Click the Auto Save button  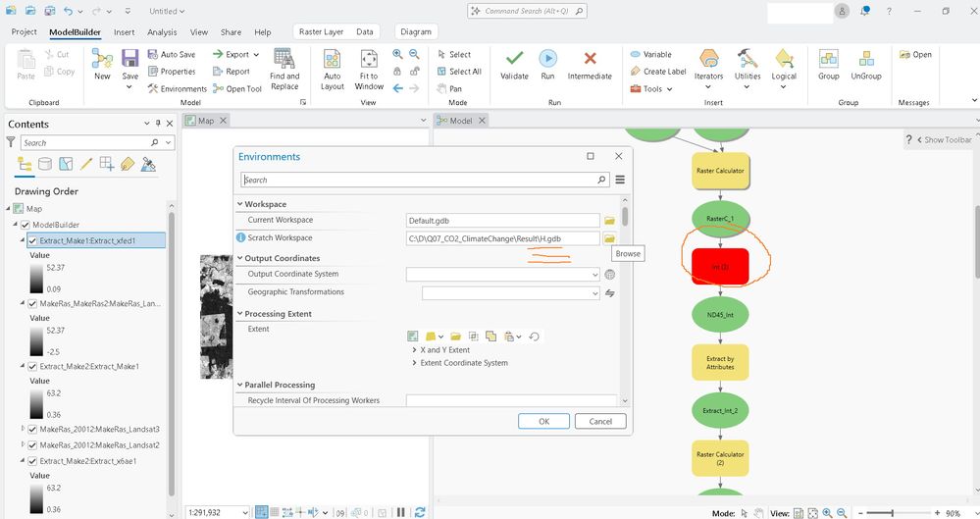point(172,54)
